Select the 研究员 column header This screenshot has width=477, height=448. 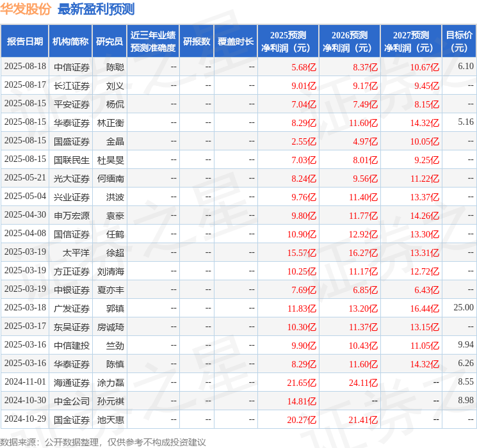(109, 42)
